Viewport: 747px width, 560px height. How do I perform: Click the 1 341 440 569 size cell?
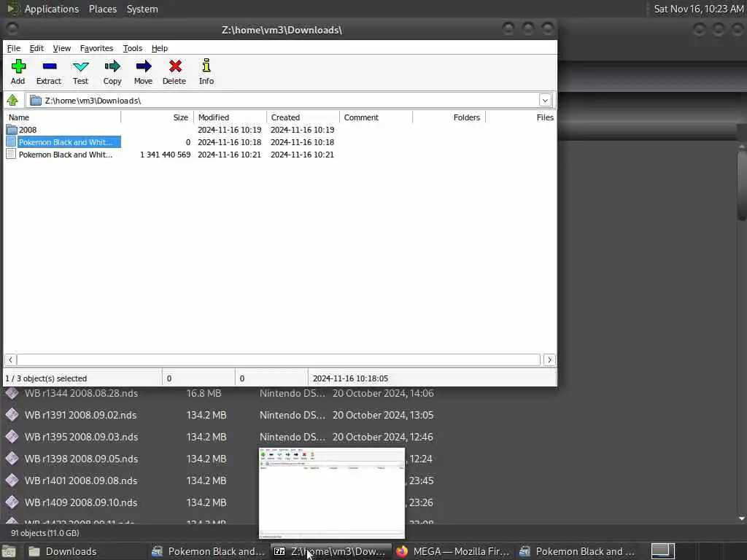(x=166, y=155)
